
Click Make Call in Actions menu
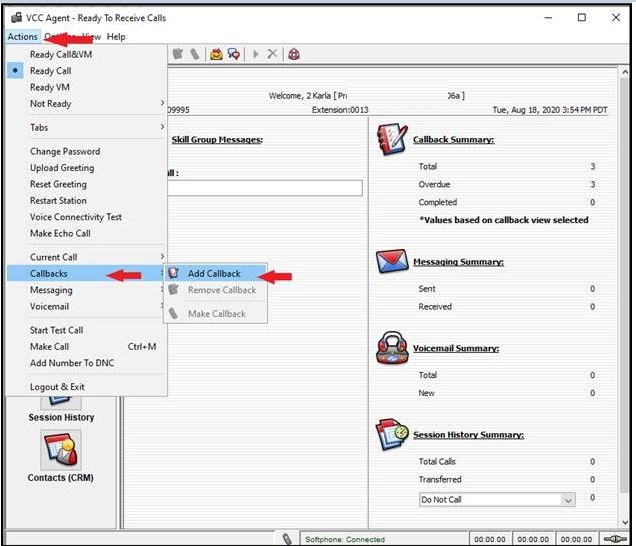(49, 346)
